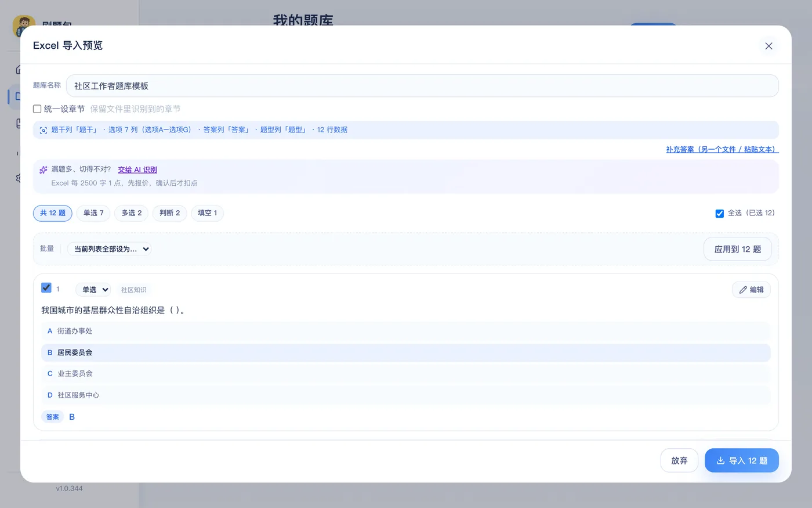Open question 1 单选 type dropdown
The width and height of the screenshot is (812, 508).
[93, 290]
